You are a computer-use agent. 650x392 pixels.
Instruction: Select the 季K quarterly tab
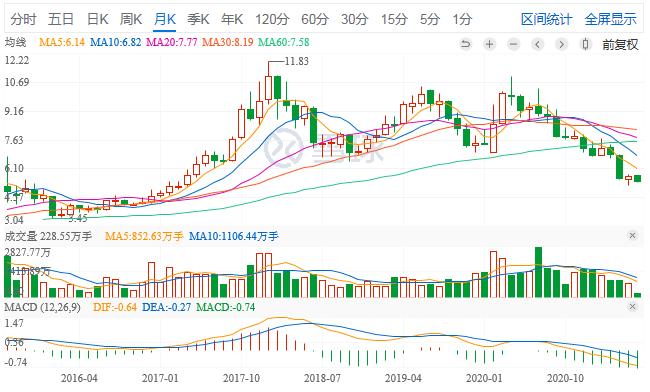(198, 19)
